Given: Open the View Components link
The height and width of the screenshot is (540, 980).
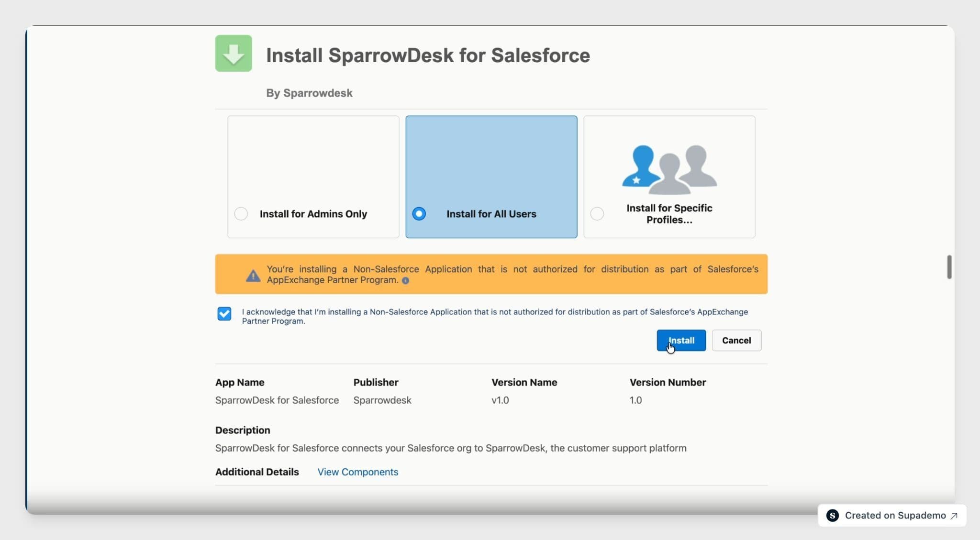Looking at the screenshot, I should 358,472.
